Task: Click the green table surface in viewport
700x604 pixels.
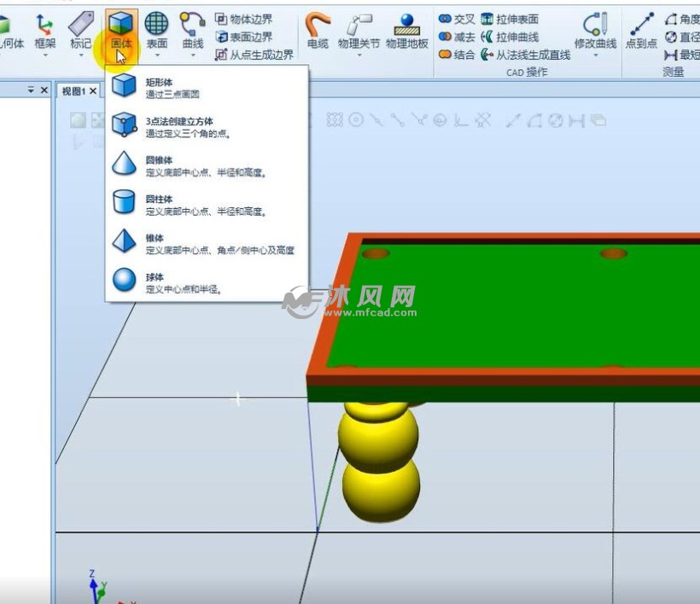Action: point(512,307)
